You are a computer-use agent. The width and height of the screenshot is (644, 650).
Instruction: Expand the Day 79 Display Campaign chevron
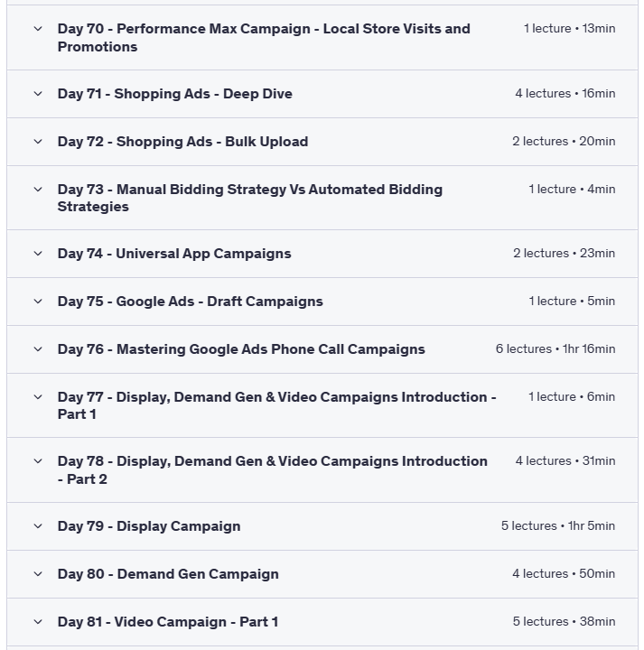click(38, 526)
